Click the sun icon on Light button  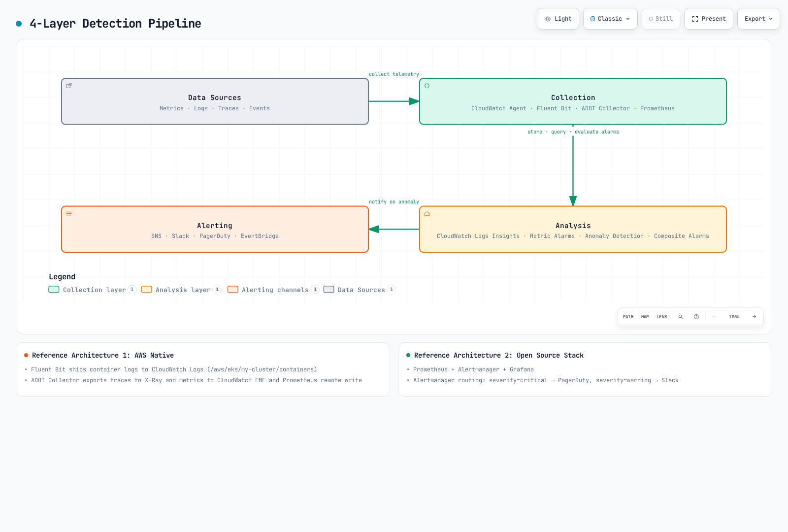pos(548,19)
